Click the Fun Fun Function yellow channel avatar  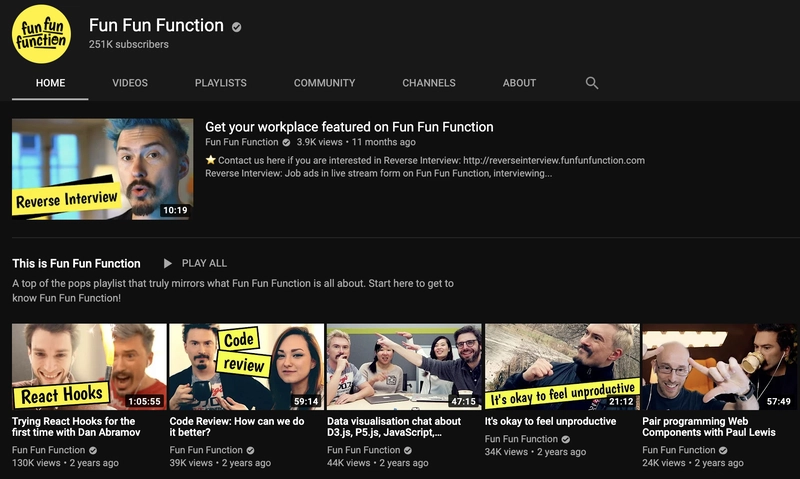[41, 34]
